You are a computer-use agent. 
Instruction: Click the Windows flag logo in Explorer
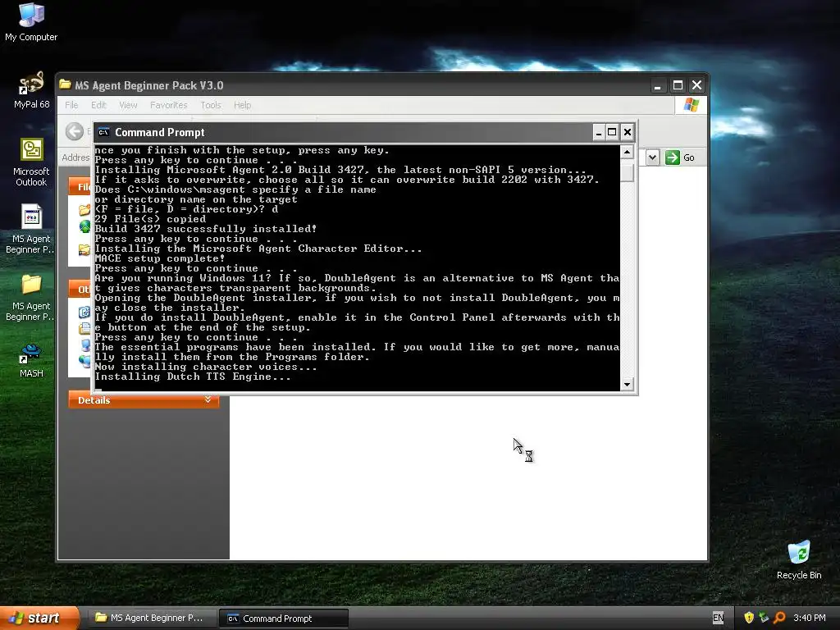coord(691,105)
